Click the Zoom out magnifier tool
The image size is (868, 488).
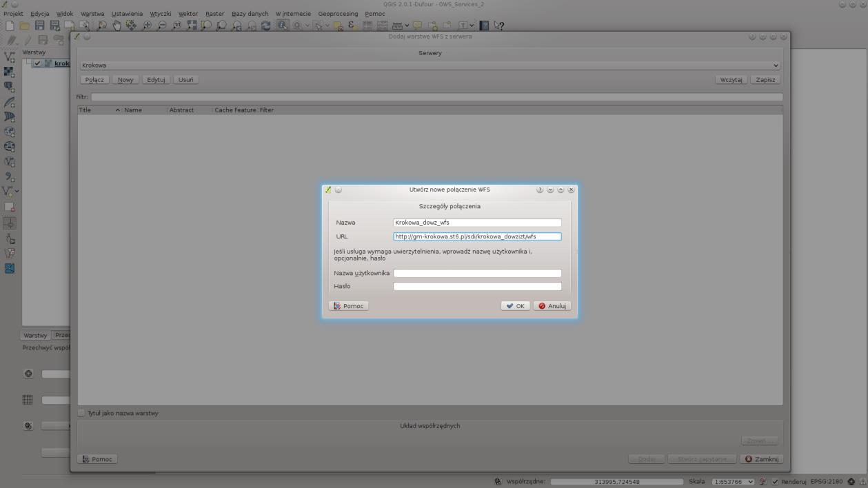[x=161, y=26]
